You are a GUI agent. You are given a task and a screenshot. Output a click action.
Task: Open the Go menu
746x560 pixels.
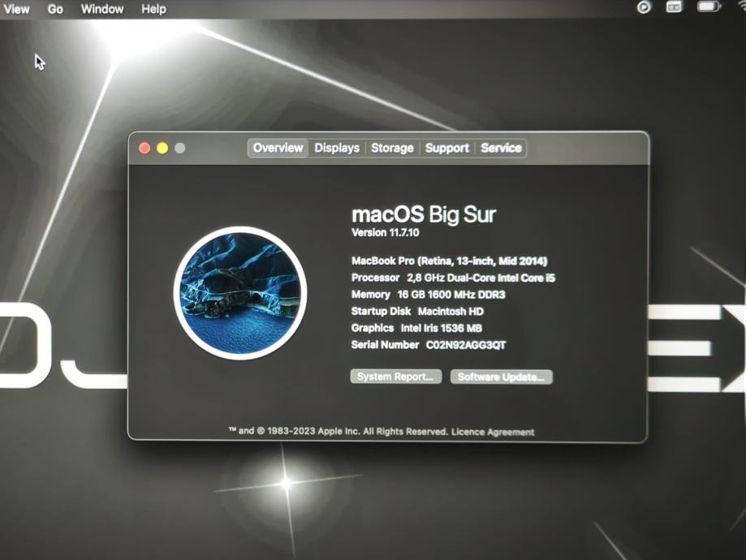click(55, 9)
